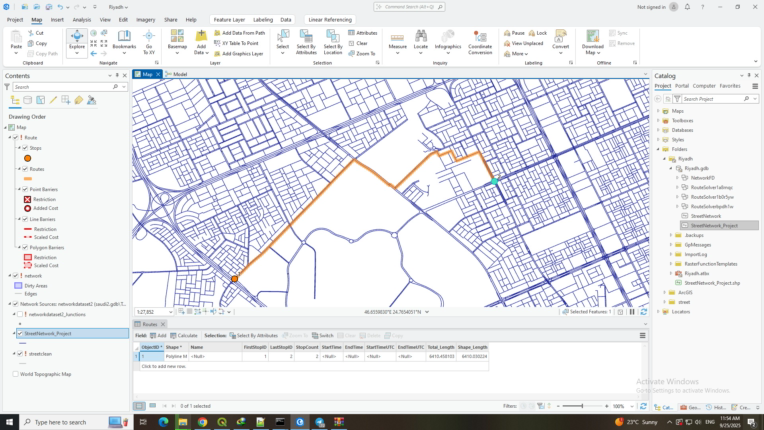
Task: Expand the Locators node in Catalog
Action: click(658, 312)
